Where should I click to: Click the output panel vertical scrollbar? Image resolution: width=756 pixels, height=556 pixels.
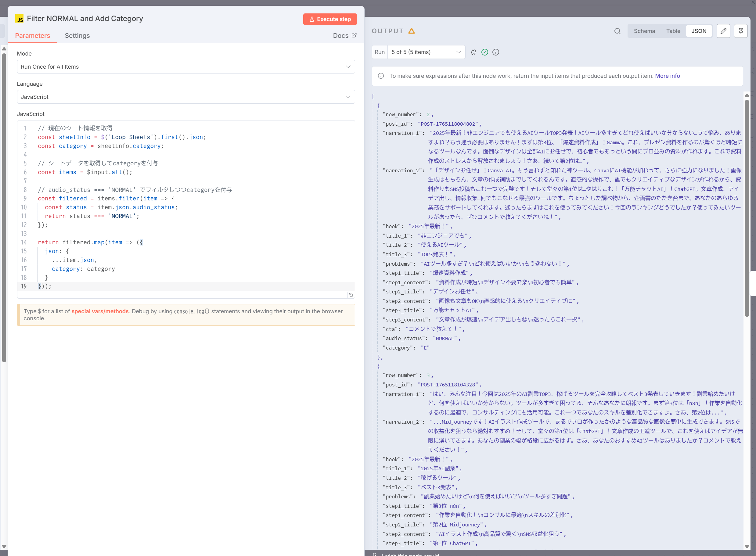click(747, 209)
